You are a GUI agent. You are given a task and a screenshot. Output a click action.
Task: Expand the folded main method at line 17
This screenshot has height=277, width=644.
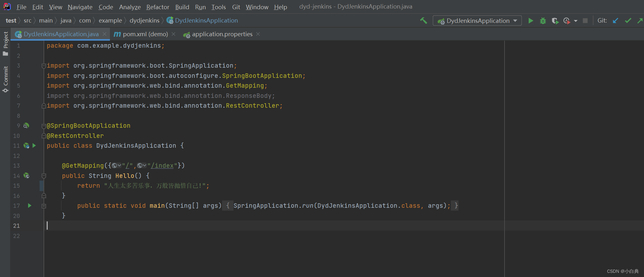pos(44,206)
